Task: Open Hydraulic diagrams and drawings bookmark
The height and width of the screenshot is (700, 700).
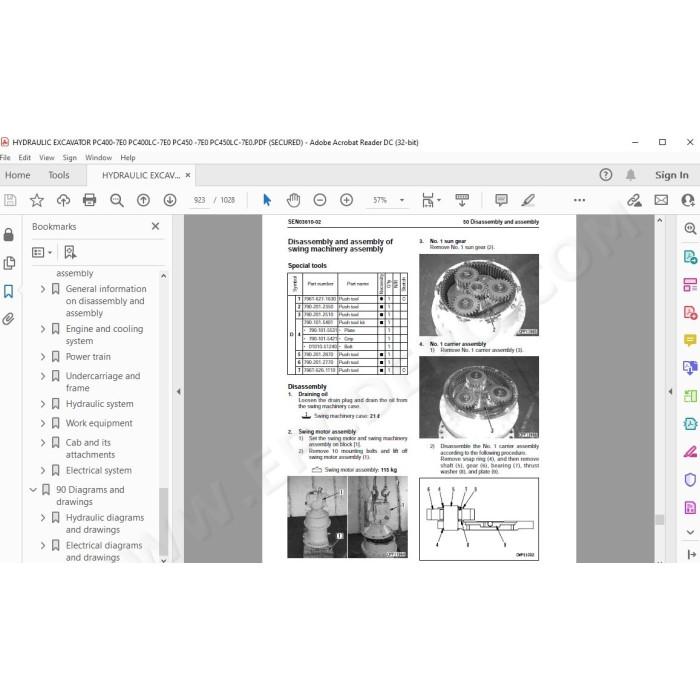Action: click(x=105, y=524)
